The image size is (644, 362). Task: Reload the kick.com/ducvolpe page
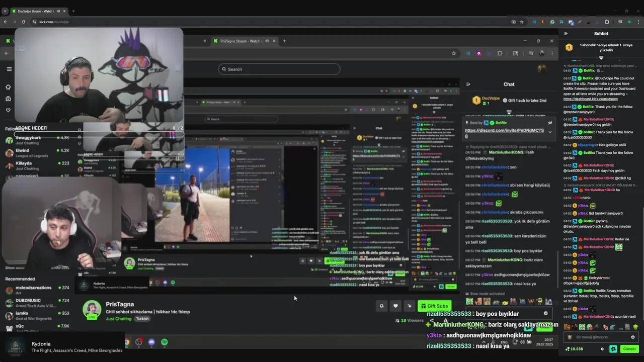pyautogui.click(x=23, y=22)
